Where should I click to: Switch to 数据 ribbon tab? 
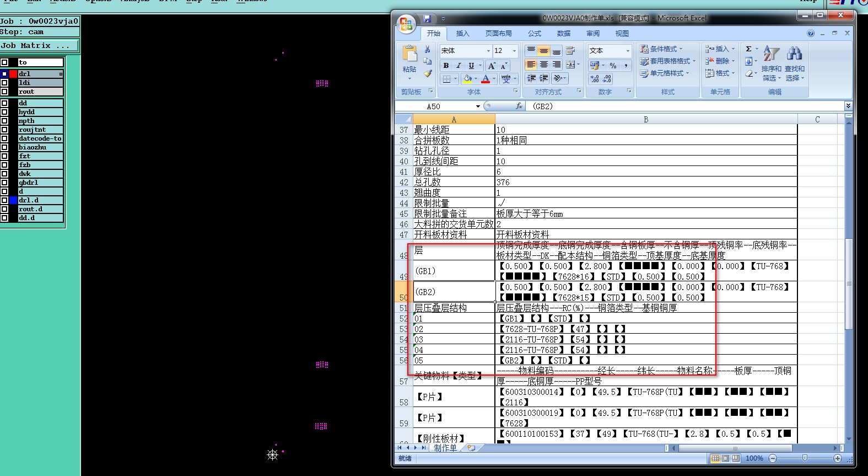pyautogui.click(x=564, y=34)
